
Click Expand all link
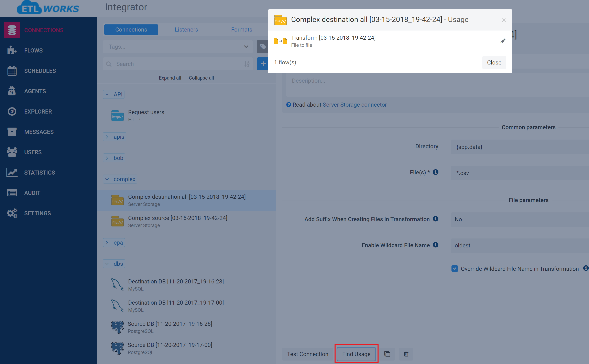coord(170,78)
